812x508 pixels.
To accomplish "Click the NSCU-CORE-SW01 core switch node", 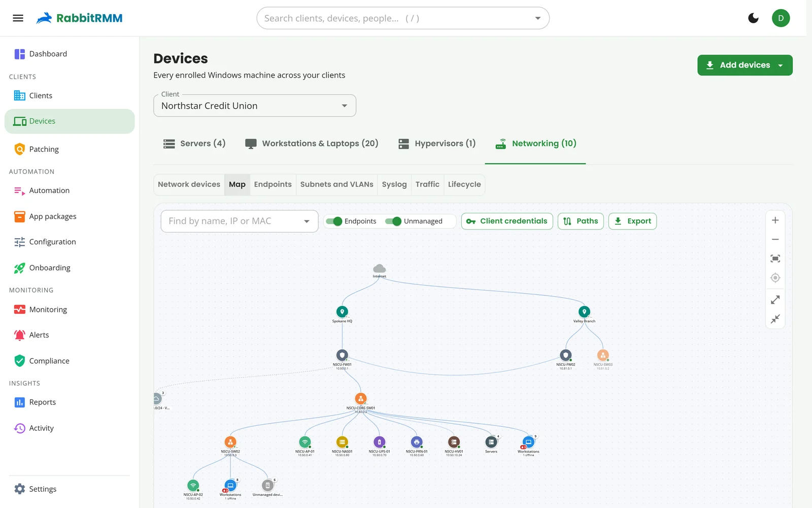I will pyautogui.click(x=361, y=399).
